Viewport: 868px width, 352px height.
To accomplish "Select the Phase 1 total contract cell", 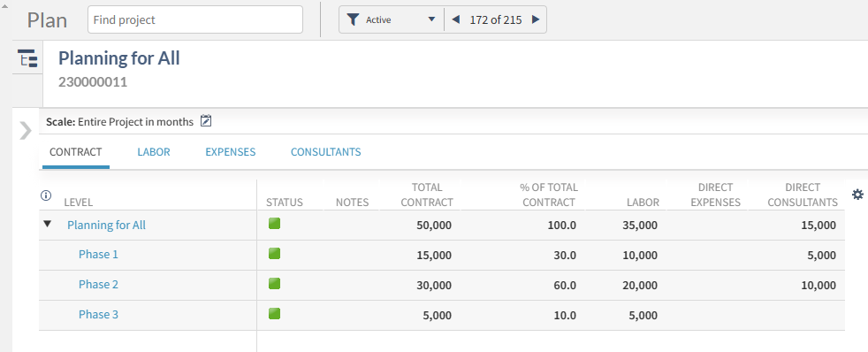I will click(x=420, y=255).
